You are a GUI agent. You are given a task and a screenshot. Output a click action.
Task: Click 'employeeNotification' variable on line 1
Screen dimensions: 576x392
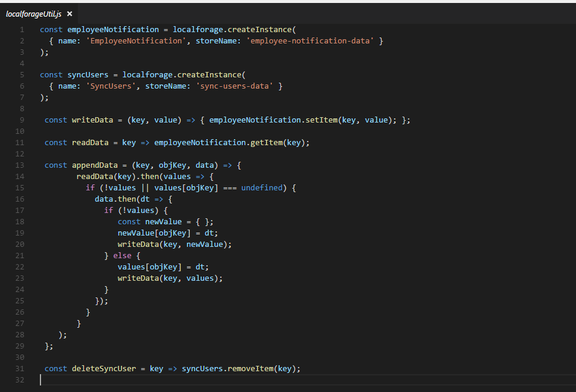point(113,30)
